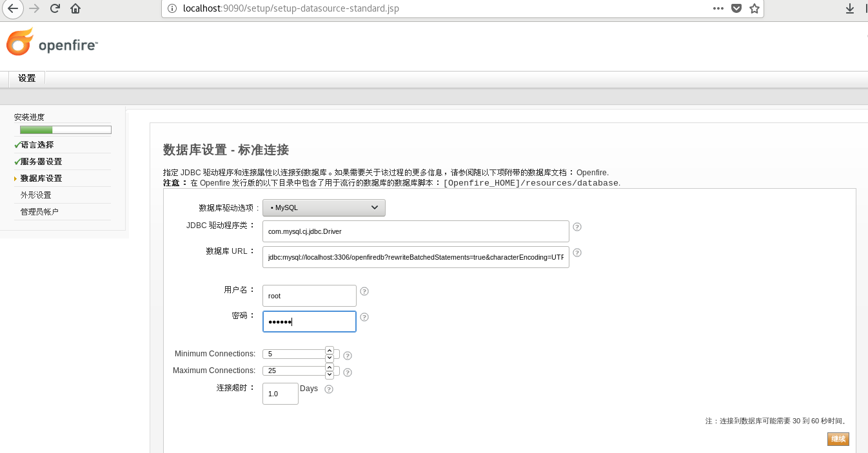
Task: Click the browser forward arrow
Action: pos(34,9)
